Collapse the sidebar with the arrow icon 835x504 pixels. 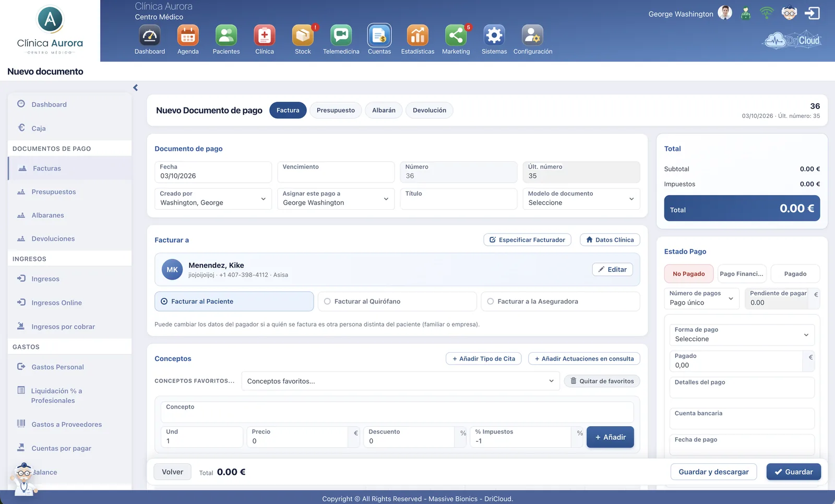coord(135,88)
